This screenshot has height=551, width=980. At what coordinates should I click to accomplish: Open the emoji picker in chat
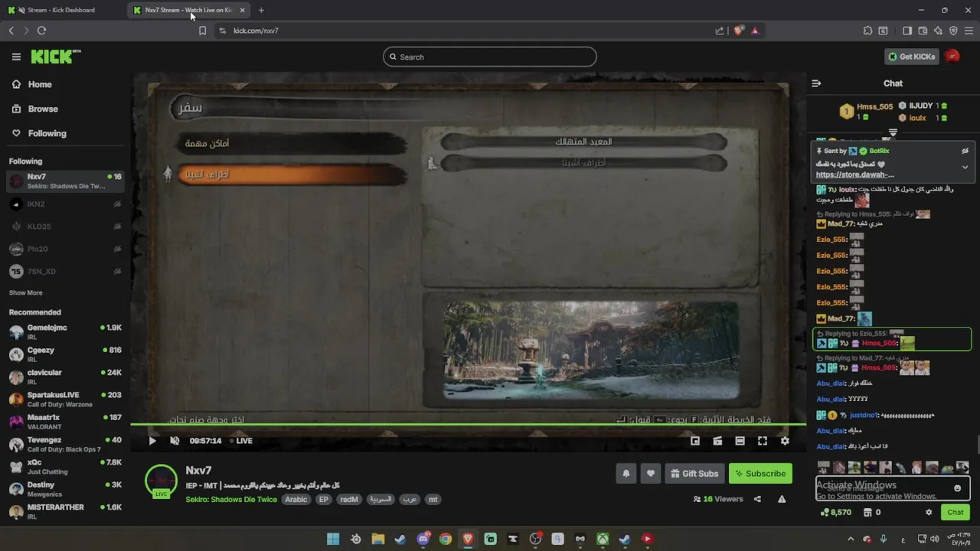click(x=957, y=488)
